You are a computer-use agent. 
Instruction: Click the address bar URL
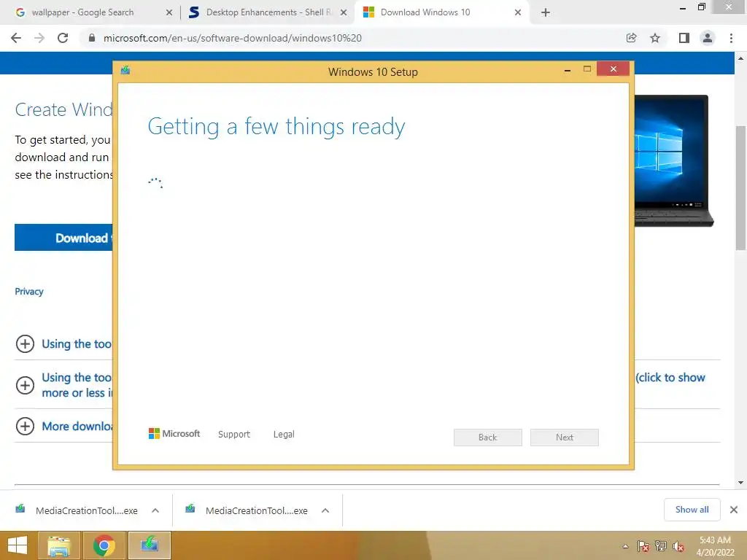pyautogui.click(x=233, y=38)
